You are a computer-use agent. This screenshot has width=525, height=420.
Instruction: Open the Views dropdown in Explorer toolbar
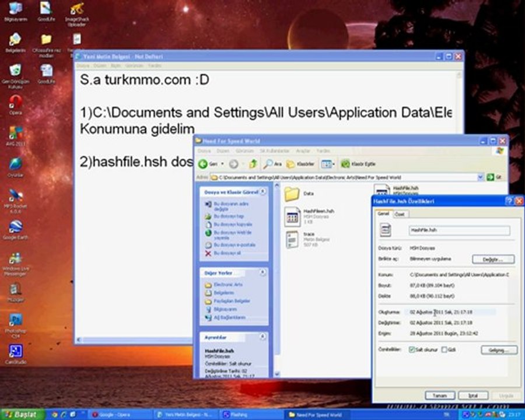pyautogui.click(x=328, y=164)
